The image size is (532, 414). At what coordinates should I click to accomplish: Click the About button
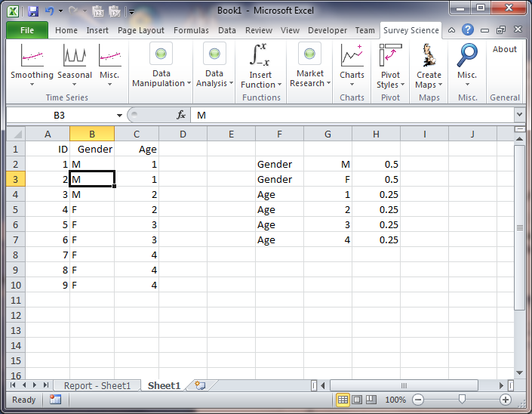505,49
